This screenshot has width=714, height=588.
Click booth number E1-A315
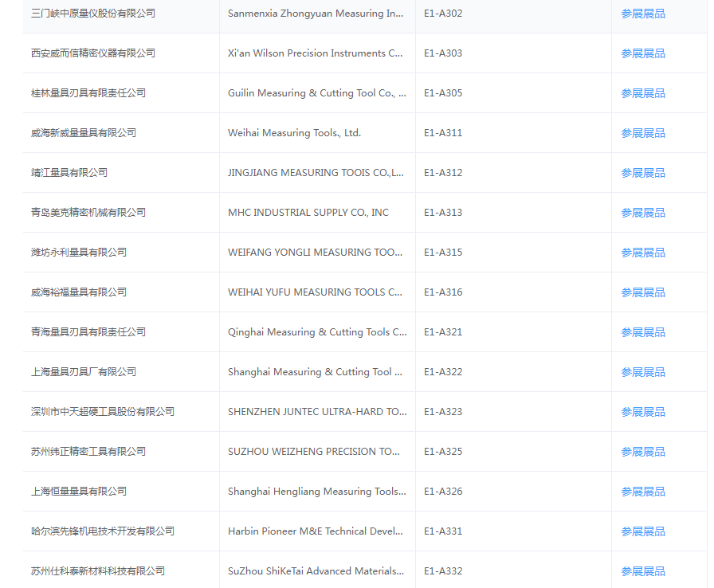pos(443,252)
